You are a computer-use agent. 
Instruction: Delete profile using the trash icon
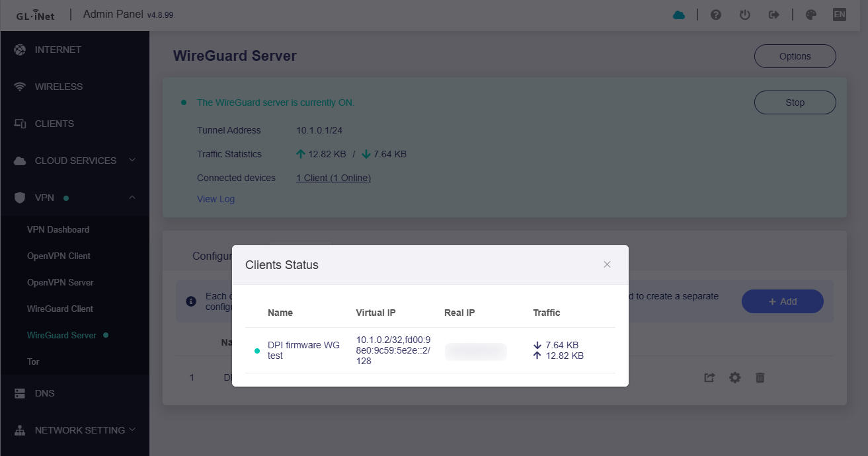coord(760,377)
